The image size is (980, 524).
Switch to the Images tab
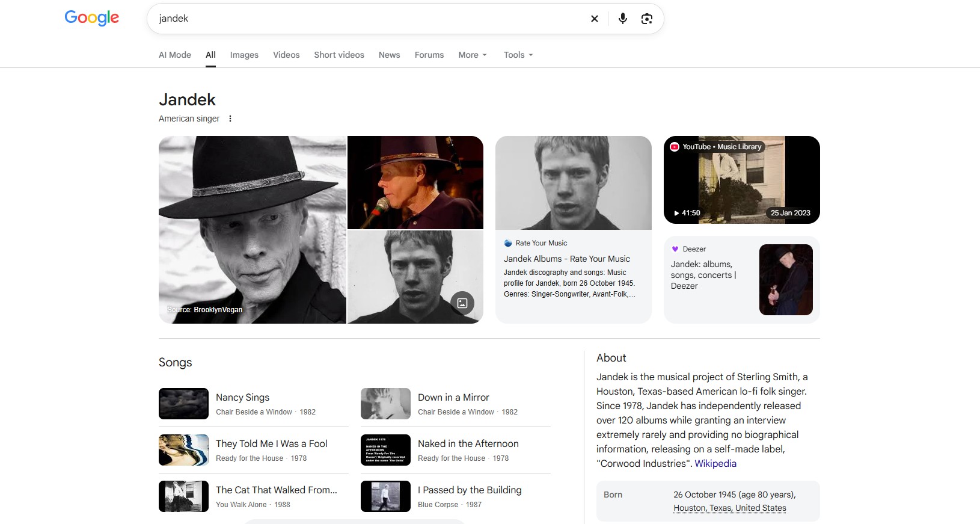click(244, 55)
